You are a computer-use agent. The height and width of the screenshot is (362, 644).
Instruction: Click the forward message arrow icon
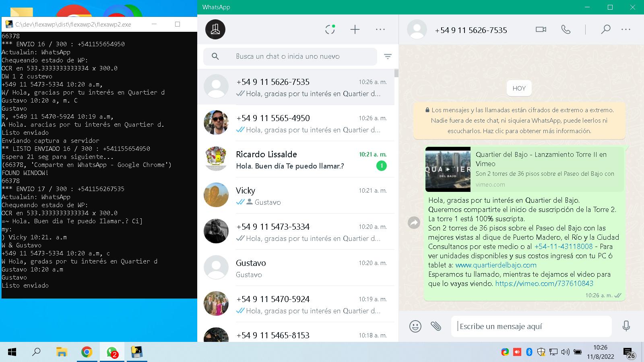(414, 222)
